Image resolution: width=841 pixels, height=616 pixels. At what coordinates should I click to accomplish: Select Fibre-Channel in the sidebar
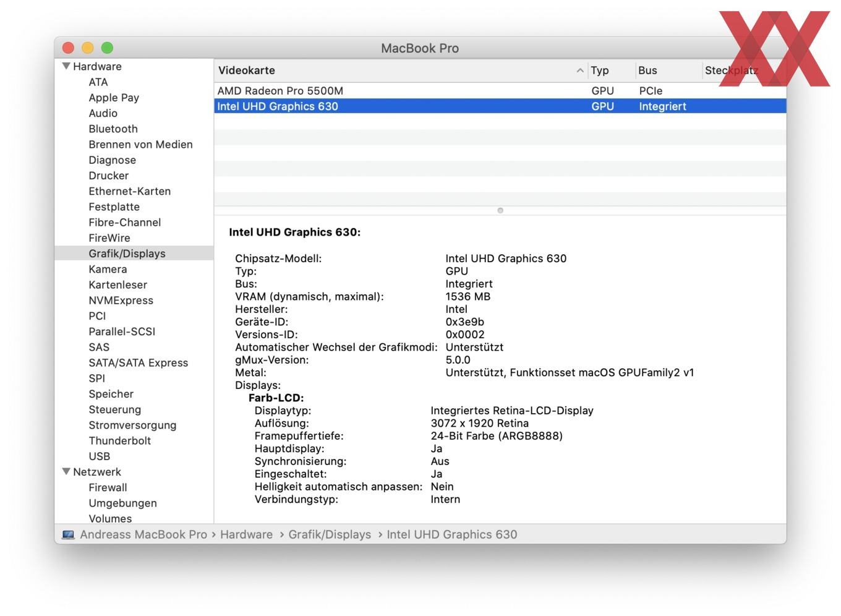point(124,222)
